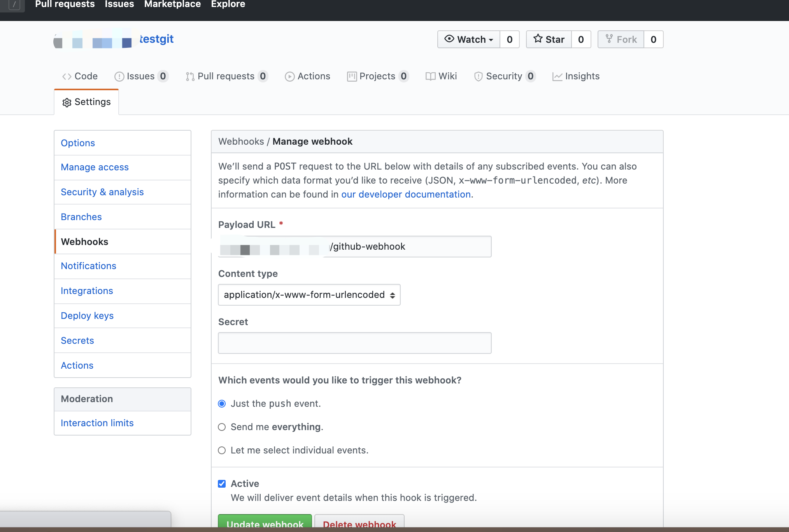This screenshot has height=532, width=789.
Task: Open the Content type dropdown
Action: pos(309,295)
